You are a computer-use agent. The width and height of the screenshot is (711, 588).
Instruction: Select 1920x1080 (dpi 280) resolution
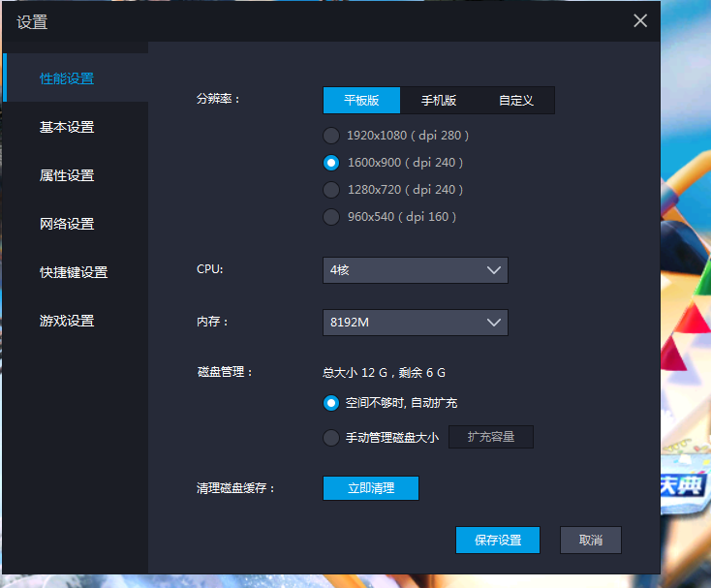click(x=331, y=136)
